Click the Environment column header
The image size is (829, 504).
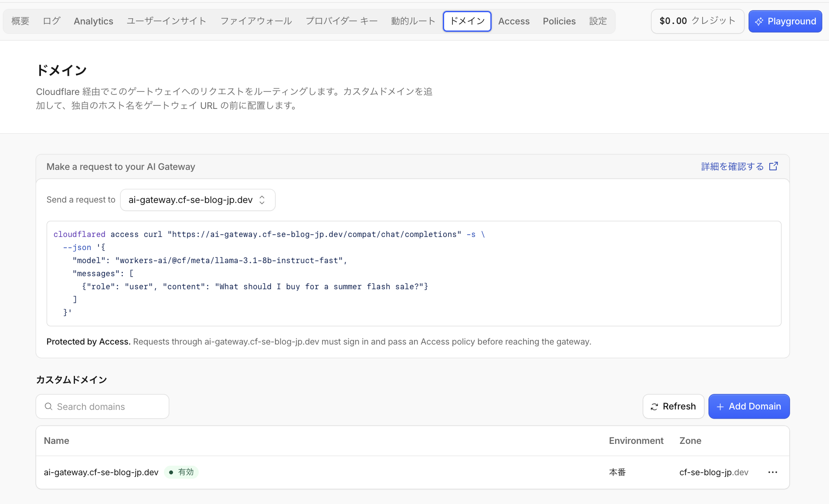point(636,441)
